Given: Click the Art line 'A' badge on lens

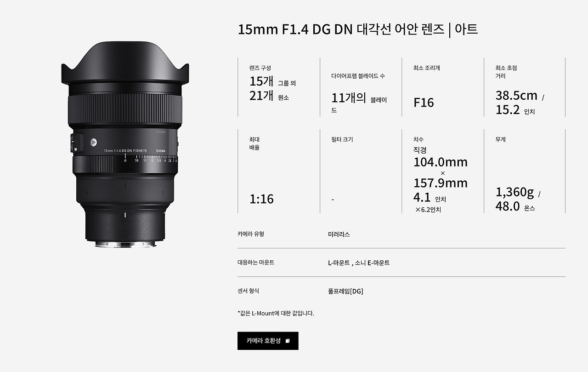Looking at the screenshot, I should (94, 142).
